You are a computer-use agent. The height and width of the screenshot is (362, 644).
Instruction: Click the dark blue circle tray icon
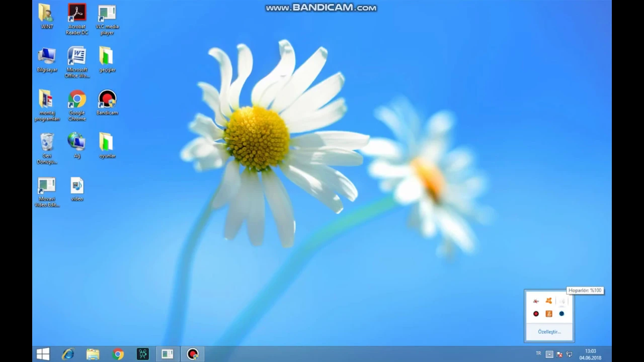click(x=561, y=314)
